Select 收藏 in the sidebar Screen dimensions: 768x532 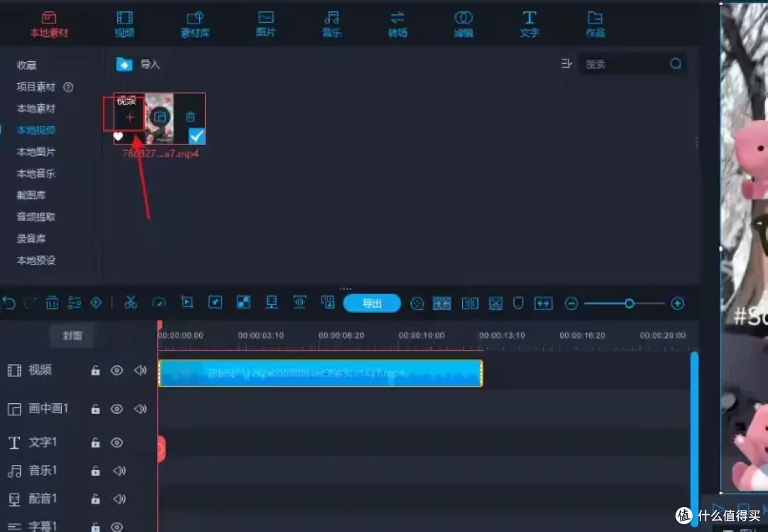tap(26, 65)
